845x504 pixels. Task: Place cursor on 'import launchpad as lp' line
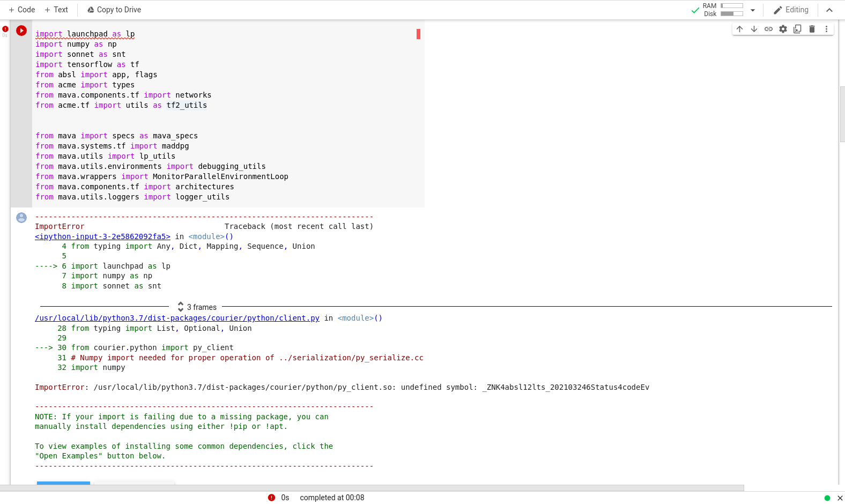click(x=85, y=34)
